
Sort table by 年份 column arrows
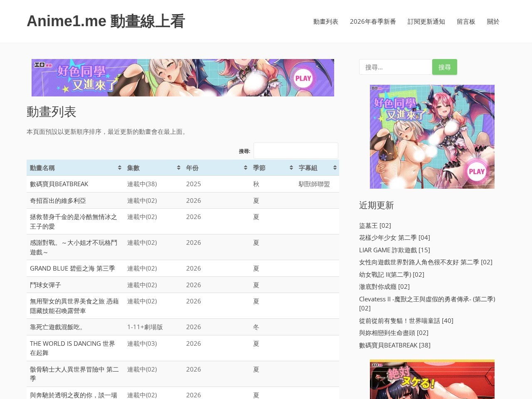(246, 167)
